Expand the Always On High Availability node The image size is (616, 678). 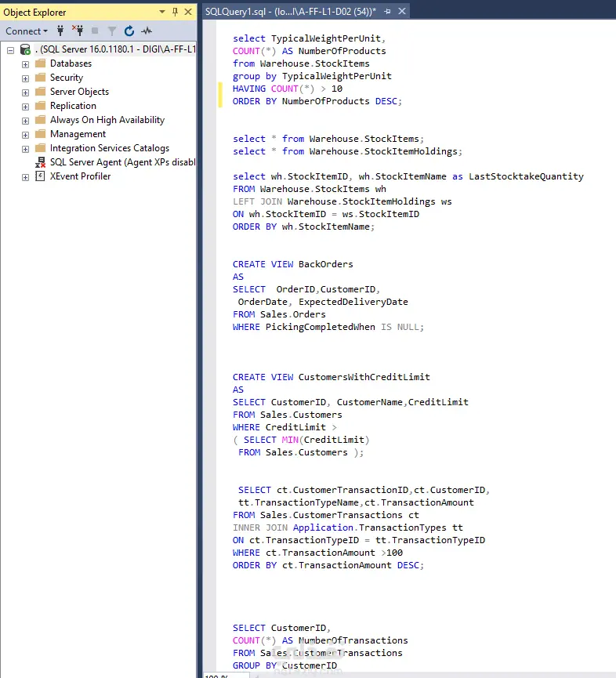[x=26, y=121]
